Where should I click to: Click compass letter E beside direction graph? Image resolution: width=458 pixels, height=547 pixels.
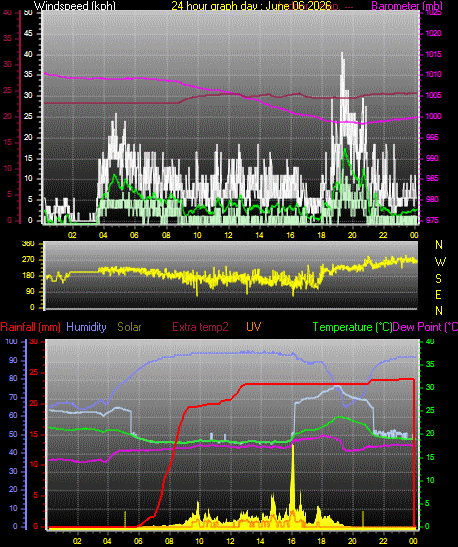[438, 295]
